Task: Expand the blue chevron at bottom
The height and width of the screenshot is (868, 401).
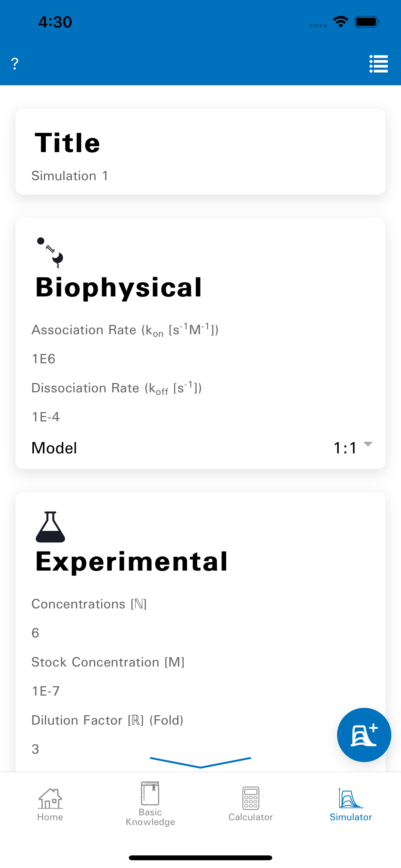Action: [200, 762]
